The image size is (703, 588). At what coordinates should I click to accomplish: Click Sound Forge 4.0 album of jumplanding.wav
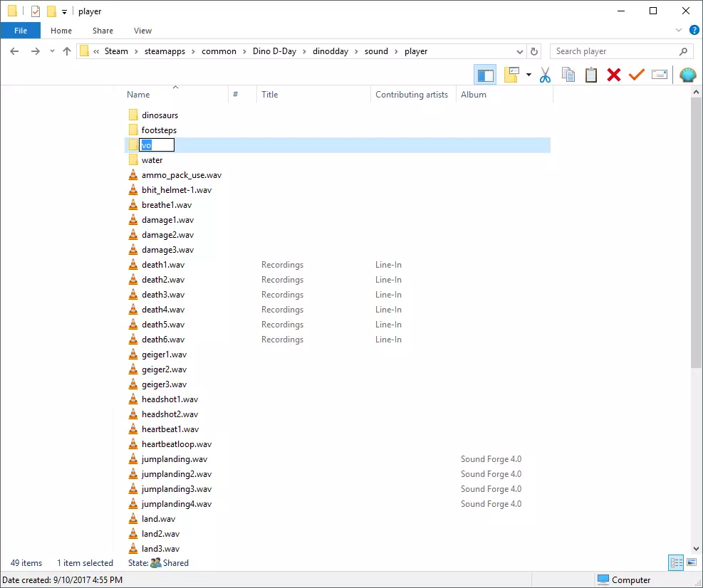coord(491,459)
